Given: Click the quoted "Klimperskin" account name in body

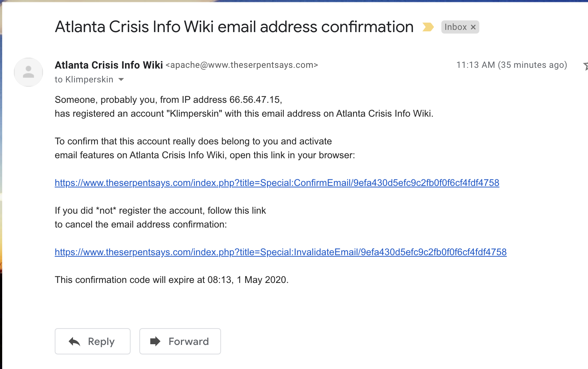Looking at the screenshot, I should 194,113.
